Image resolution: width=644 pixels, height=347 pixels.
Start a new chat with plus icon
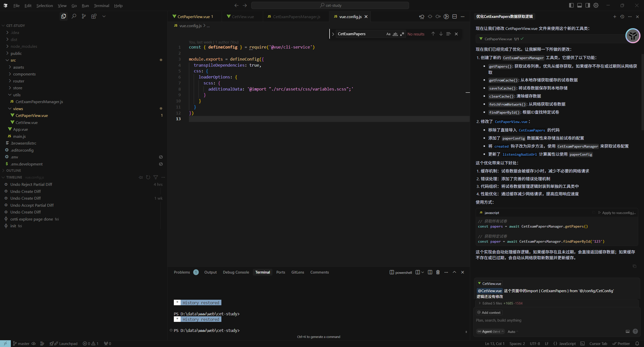615,17
